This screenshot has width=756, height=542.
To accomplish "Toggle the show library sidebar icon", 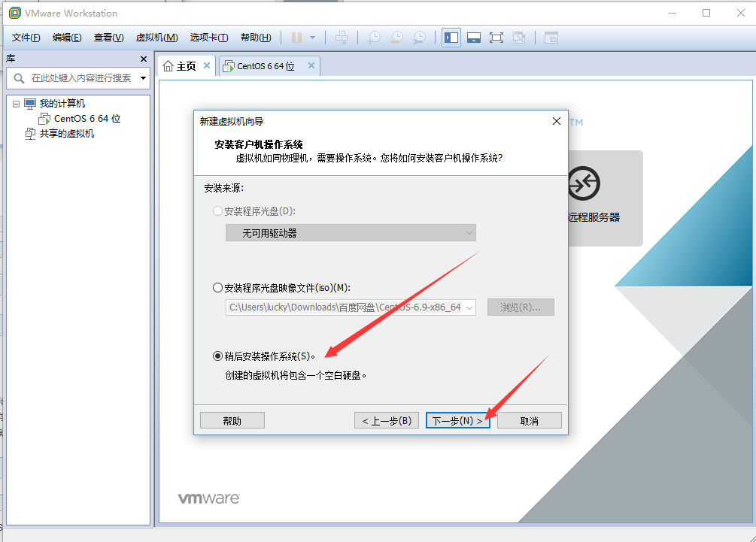I will pos(451,38).
